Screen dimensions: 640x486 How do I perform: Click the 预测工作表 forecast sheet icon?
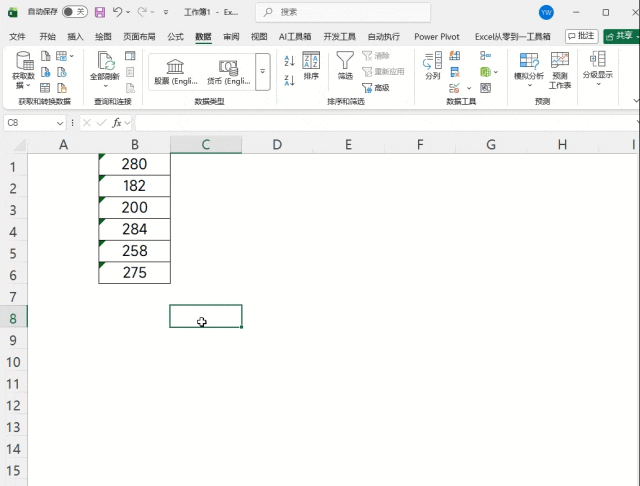pyautogui.click(x=560, y=71)
